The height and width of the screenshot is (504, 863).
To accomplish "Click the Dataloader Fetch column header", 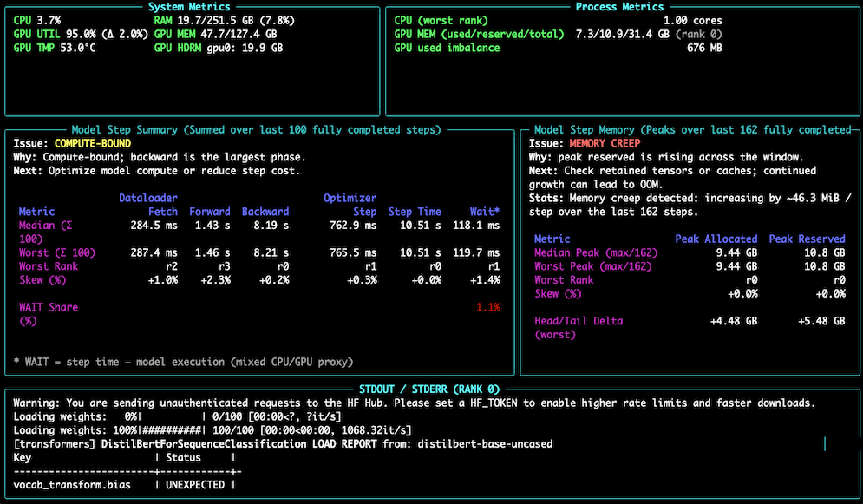I will point(148,205).
